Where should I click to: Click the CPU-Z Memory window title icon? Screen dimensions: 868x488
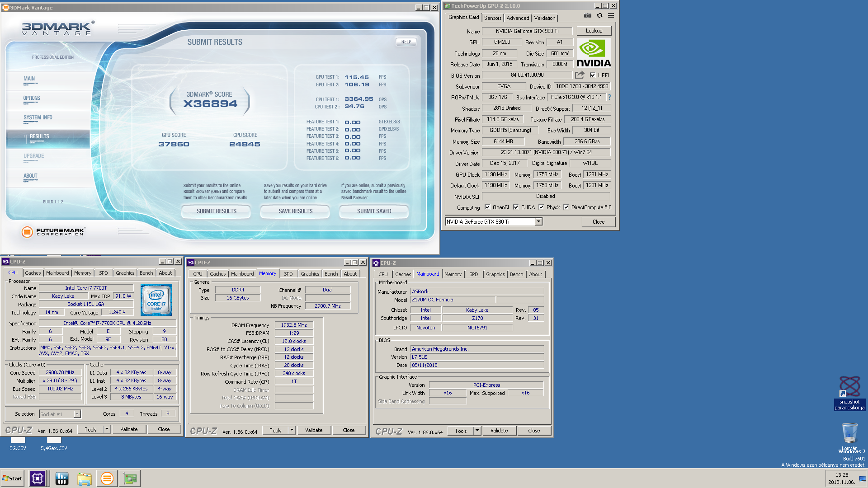coord(191,263)
